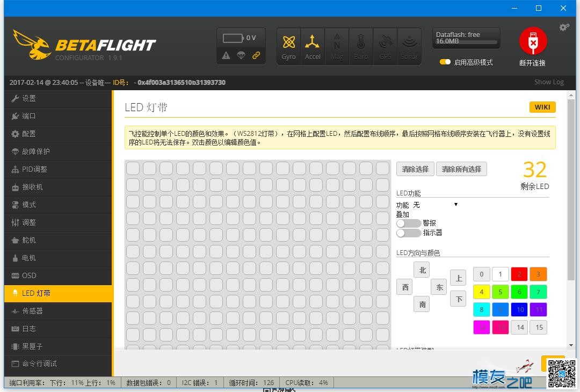Select the 西 west direction button
The image size is (580, 392).
point(405,287)
